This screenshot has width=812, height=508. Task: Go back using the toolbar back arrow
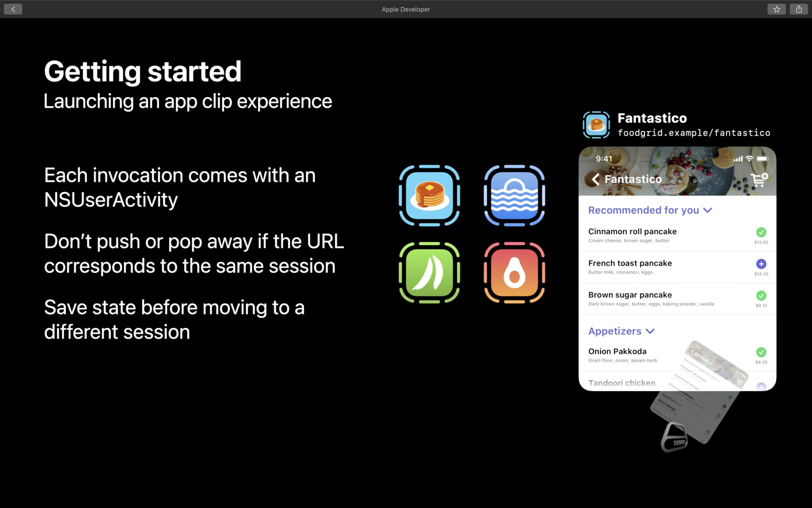pyautogui.click(x=13, y=9)
